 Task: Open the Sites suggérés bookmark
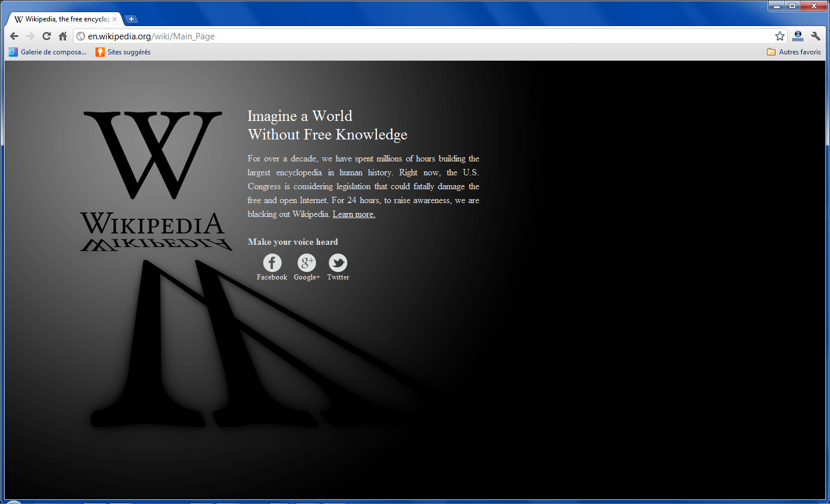pos(123,52)
